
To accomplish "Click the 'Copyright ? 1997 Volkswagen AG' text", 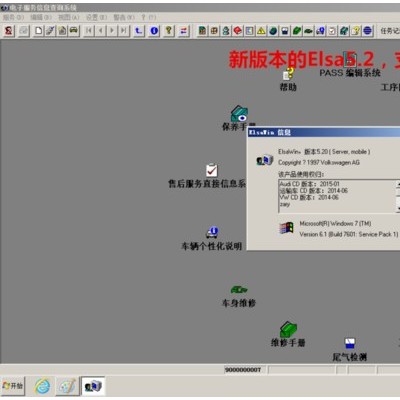I will pyautogui.click(x=319, y=163).
